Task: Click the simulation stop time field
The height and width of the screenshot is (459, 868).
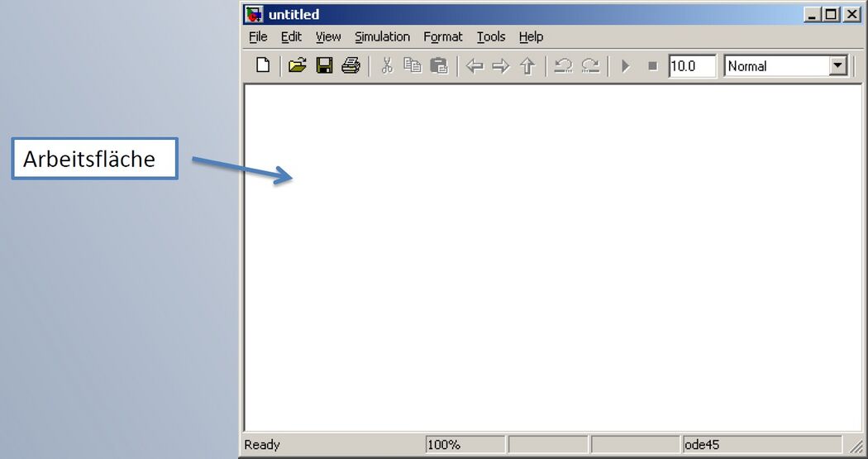Action: pyautogui.click(x=691, y=66)
